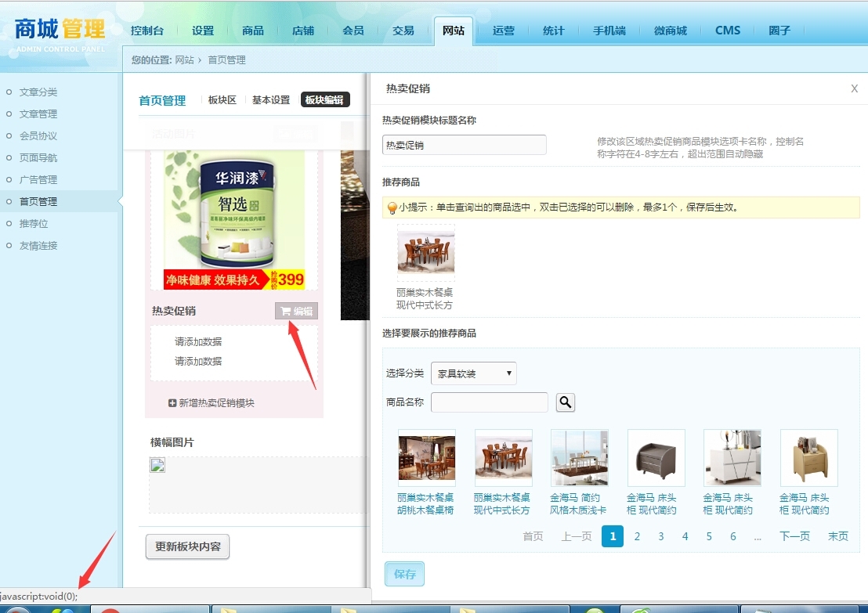Open 友情连接 in the sidebar

click(x=38, y=246)
